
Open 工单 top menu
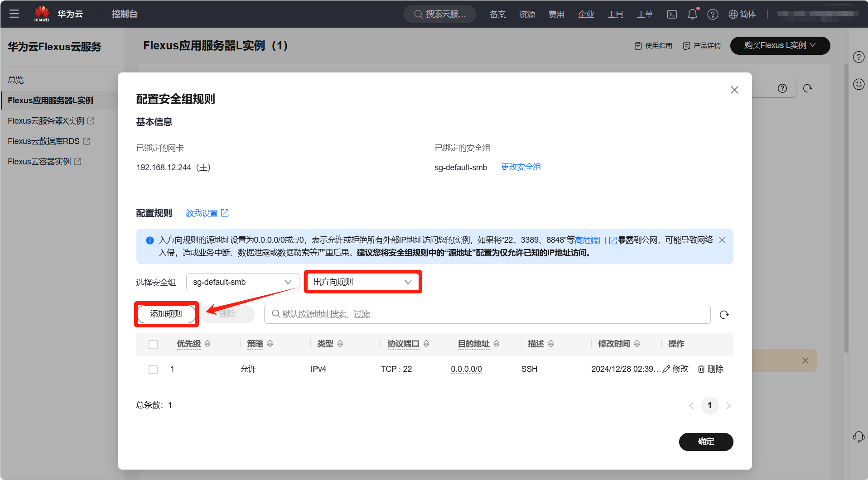tap(645, 14)
